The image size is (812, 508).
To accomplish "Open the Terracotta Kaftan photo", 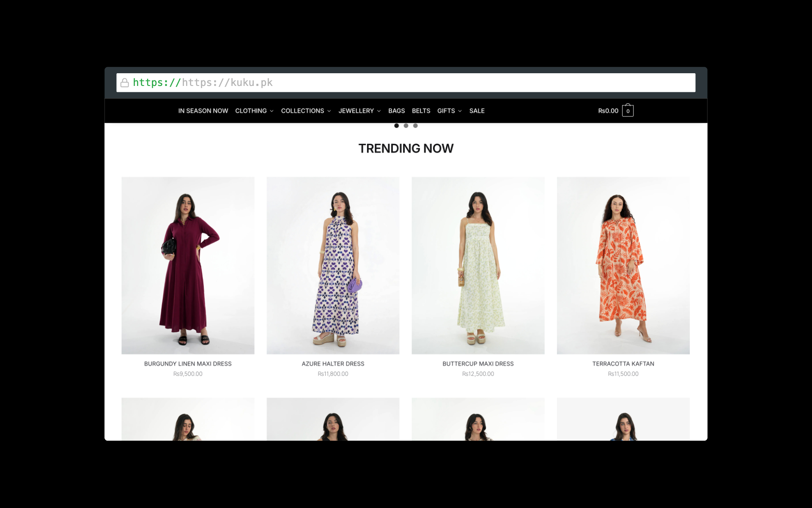I will (x=623, y=265).
